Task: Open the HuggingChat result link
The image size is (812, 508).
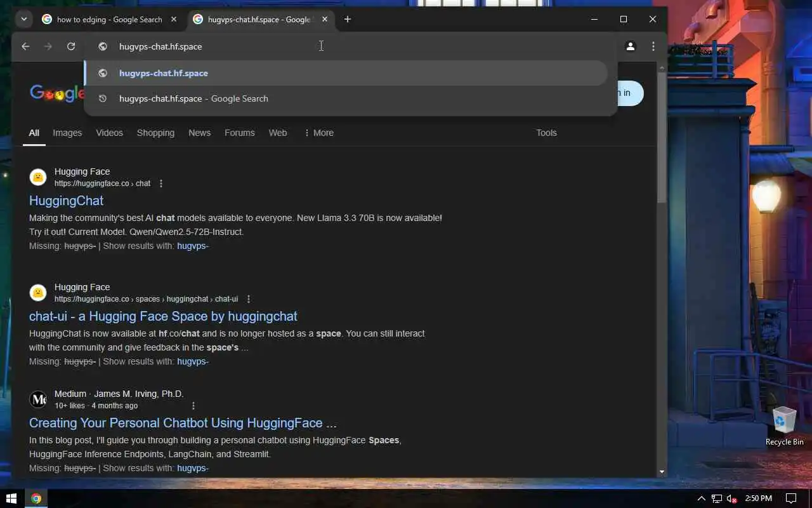Action: pos(66,201)
